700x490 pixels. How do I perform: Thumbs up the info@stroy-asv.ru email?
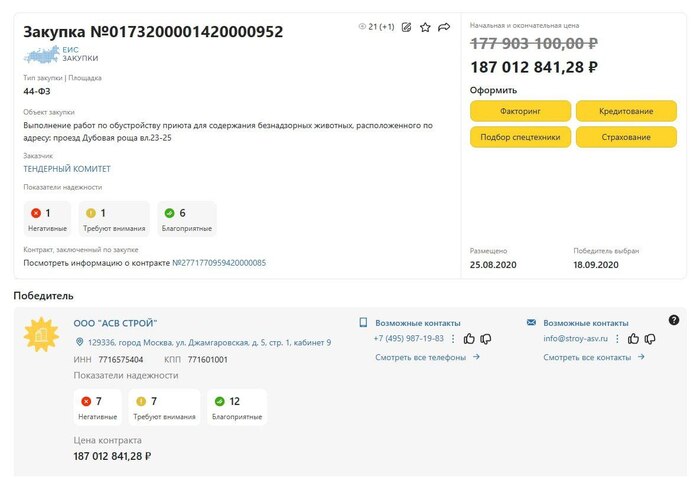tap(634, 339)
